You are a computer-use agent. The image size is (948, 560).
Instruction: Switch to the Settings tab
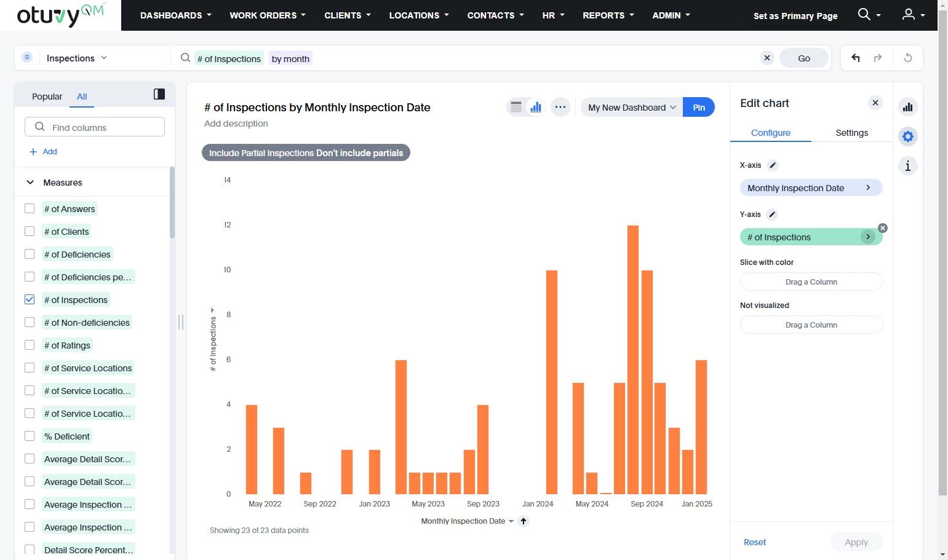click(851, 133)
